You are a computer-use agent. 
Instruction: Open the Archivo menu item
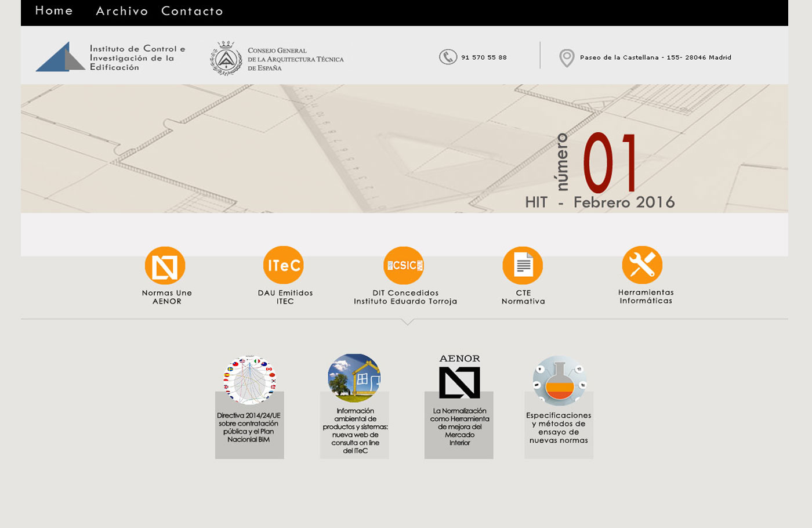tap(122, 12)
